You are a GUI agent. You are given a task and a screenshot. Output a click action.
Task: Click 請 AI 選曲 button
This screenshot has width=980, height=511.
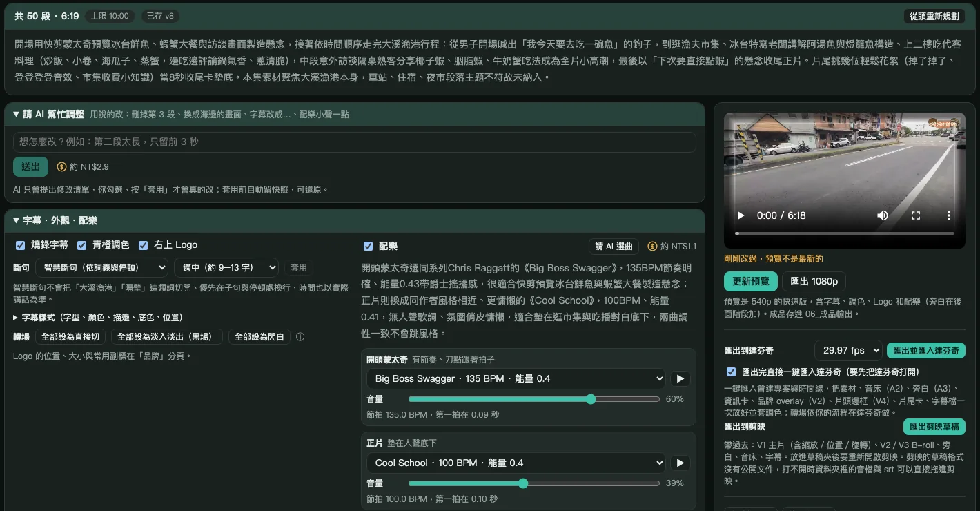coord(614,247)
